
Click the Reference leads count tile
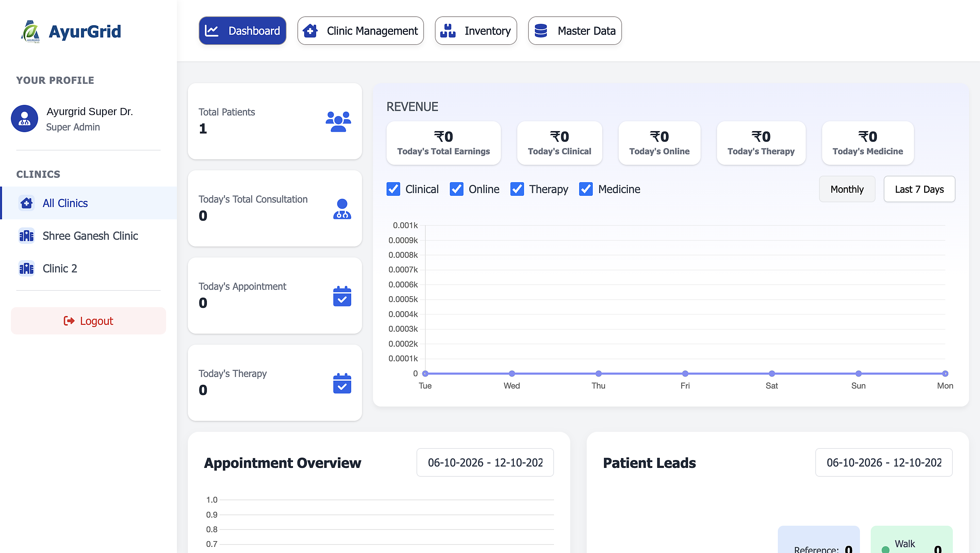tap(819, 540)
